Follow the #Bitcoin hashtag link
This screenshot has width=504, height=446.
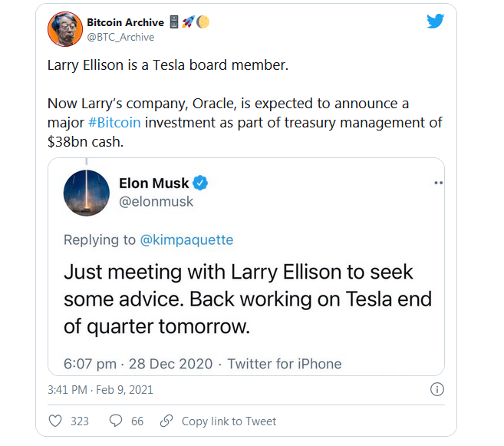(114, 123)
